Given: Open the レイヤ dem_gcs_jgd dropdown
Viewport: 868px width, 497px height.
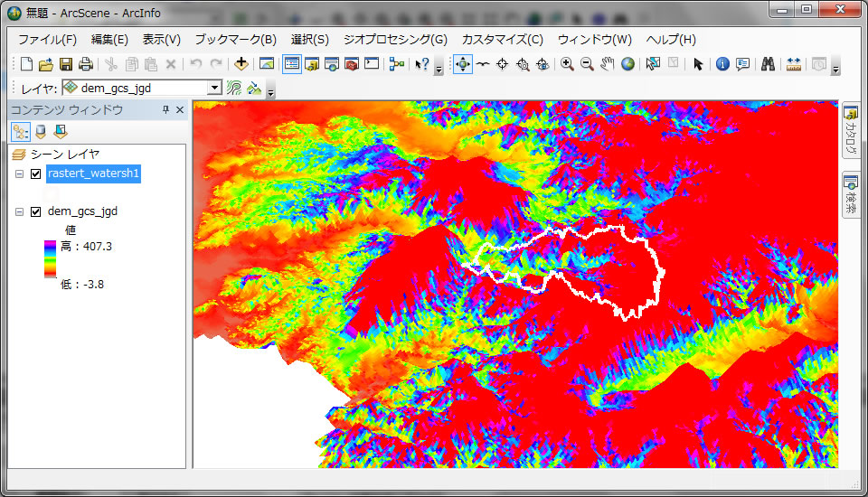Looking at the screenshot, I should coord(214,88).
